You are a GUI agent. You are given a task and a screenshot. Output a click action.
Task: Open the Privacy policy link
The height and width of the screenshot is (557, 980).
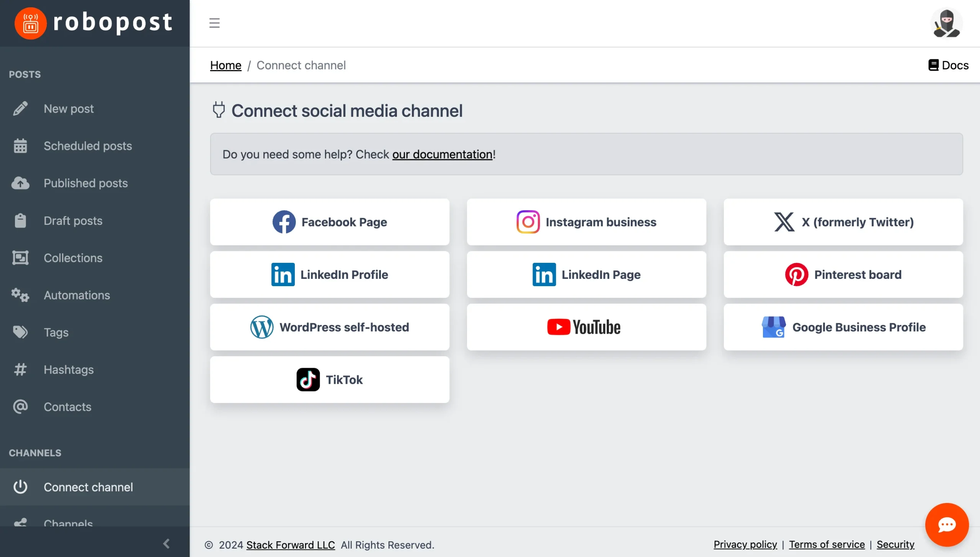pyautogui.click(x=745, y=544)
